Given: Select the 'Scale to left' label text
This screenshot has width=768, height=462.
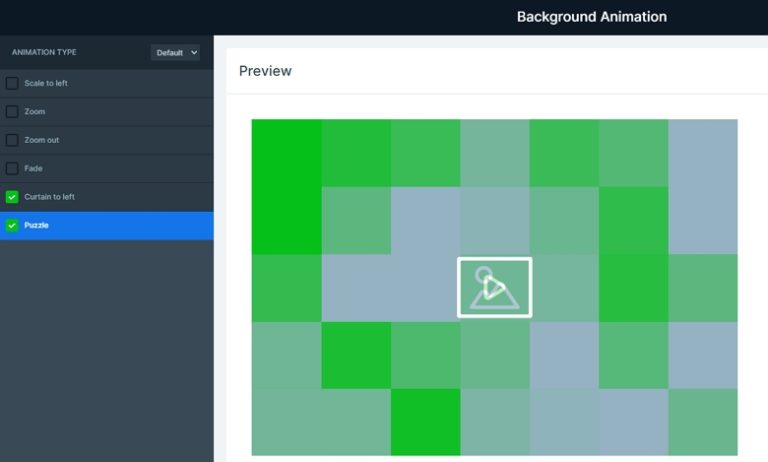Looking at the screenshot, I should pyautogui.click(x=46, y=83).
